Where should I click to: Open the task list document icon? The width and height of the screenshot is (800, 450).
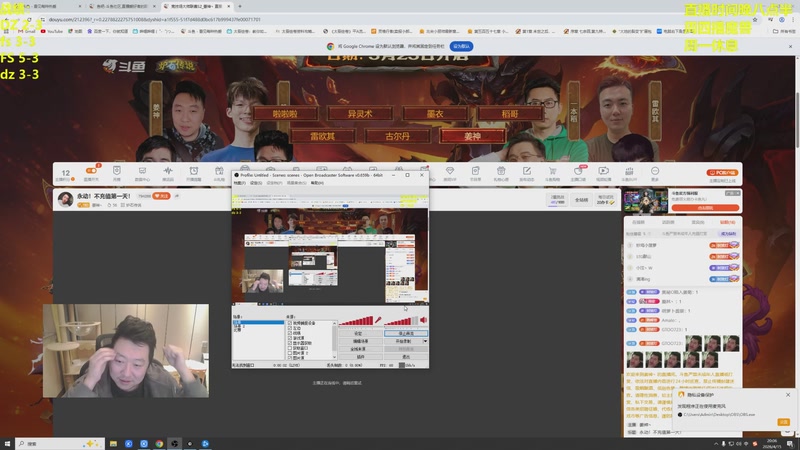tap(475, 170)
